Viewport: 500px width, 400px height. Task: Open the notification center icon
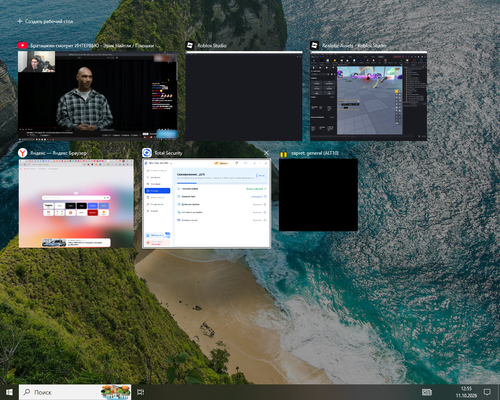[487, 392]
